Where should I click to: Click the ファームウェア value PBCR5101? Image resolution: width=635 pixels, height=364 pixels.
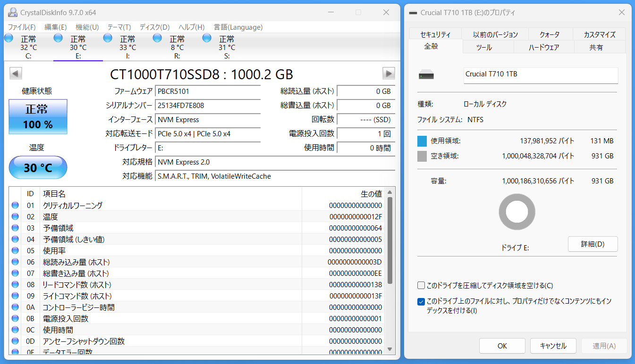click(208, 91)
